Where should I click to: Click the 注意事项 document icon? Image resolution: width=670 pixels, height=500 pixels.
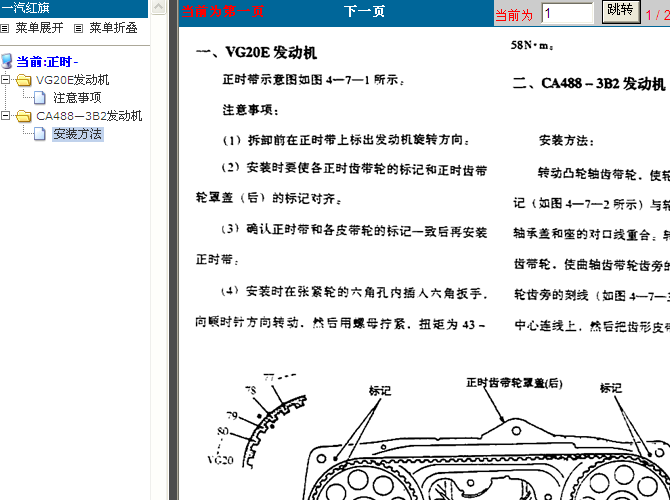click(40, 98)
